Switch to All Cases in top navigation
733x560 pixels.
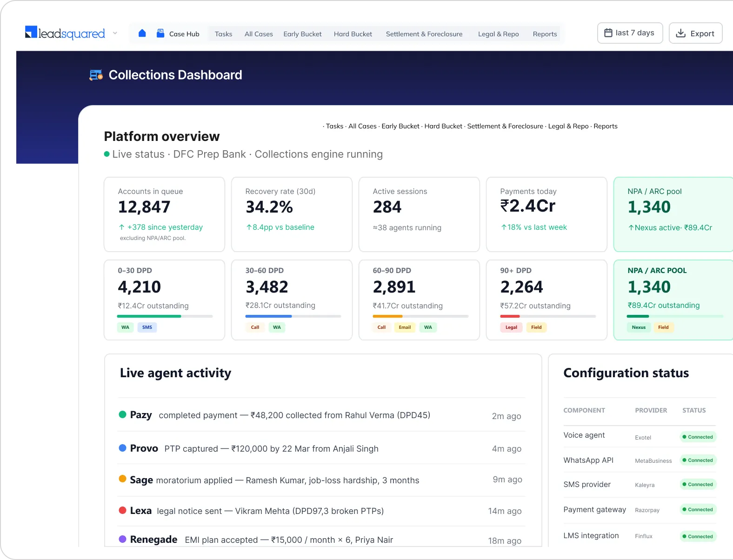[x=259, y=34]
